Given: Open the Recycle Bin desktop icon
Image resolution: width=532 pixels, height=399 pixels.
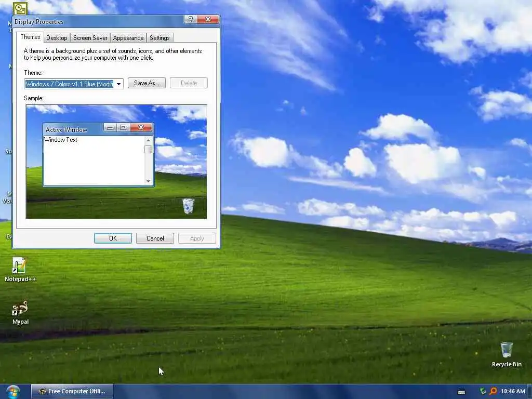Looking at the screenshot, I should pyautogui.click(x=506, y=354).
